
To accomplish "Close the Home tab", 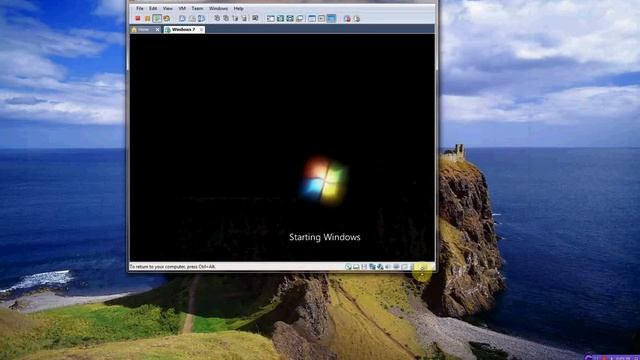I will point(157,29).
